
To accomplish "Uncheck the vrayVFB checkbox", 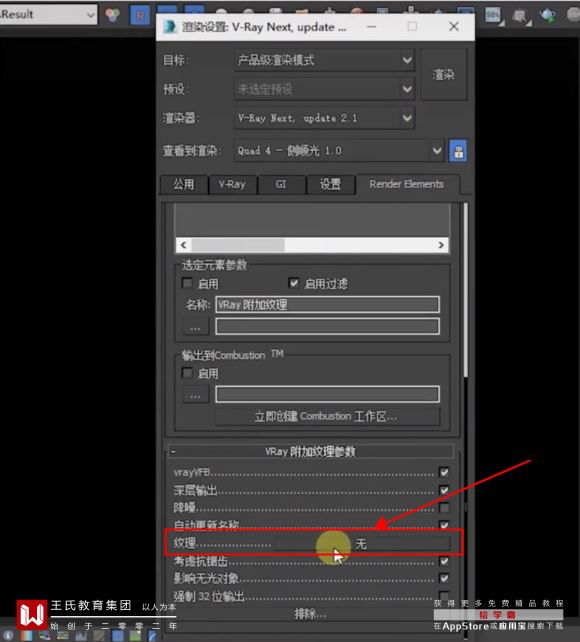I will [444, 472].
